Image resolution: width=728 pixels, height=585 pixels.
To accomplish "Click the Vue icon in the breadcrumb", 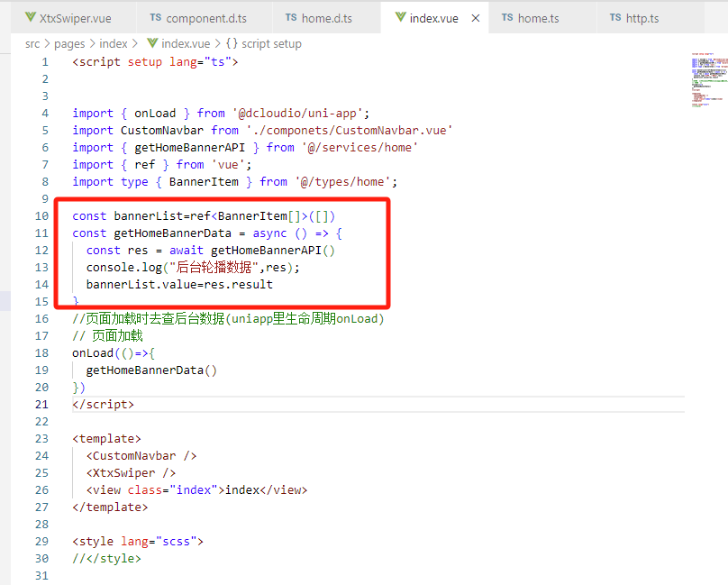I will 152,43.
